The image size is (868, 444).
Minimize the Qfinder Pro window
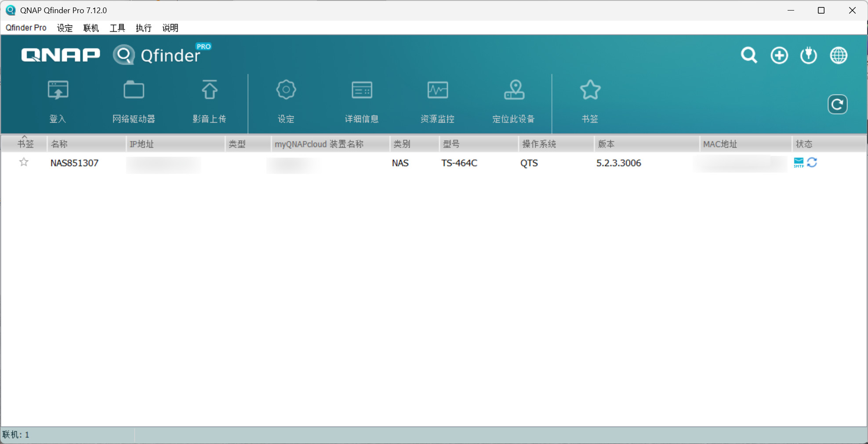click(791, 10)
